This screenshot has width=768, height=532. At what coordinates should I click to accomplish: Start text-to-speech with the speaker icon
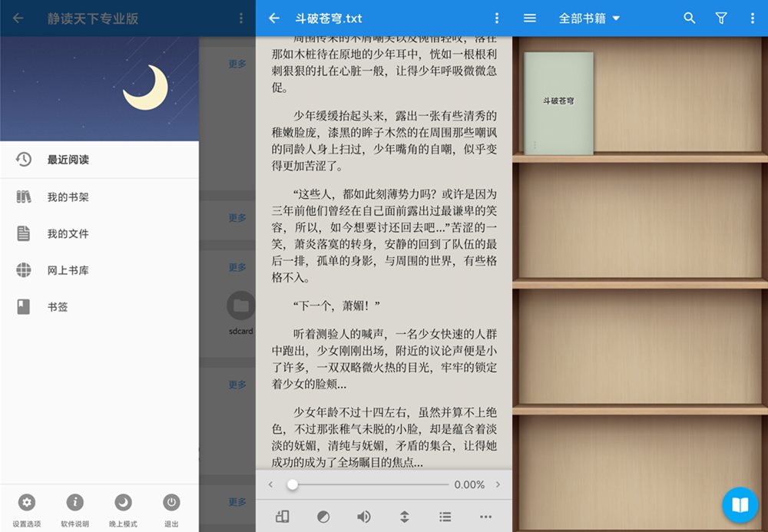click(363, 517)
